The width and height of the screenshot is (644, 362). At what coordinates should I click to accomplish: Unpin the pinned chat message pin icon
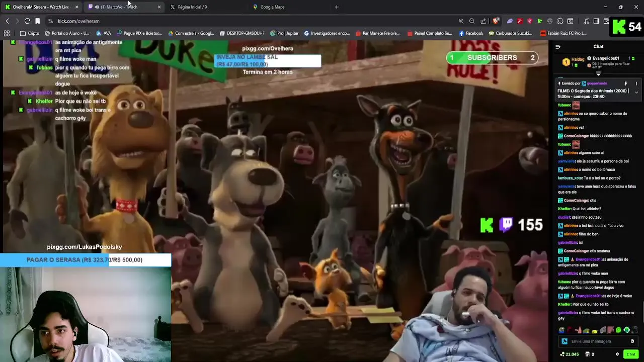pyautogui.click(x=626, y=83)
